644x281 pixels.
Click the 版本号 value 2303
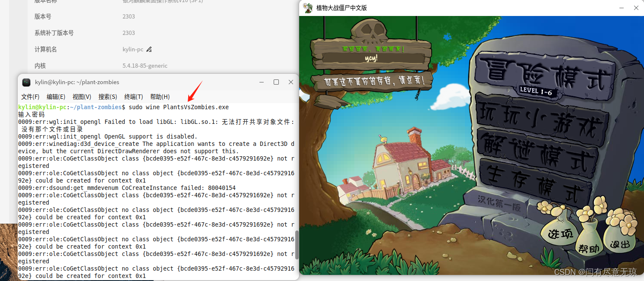pyautogui.click(x=129, y=16)
